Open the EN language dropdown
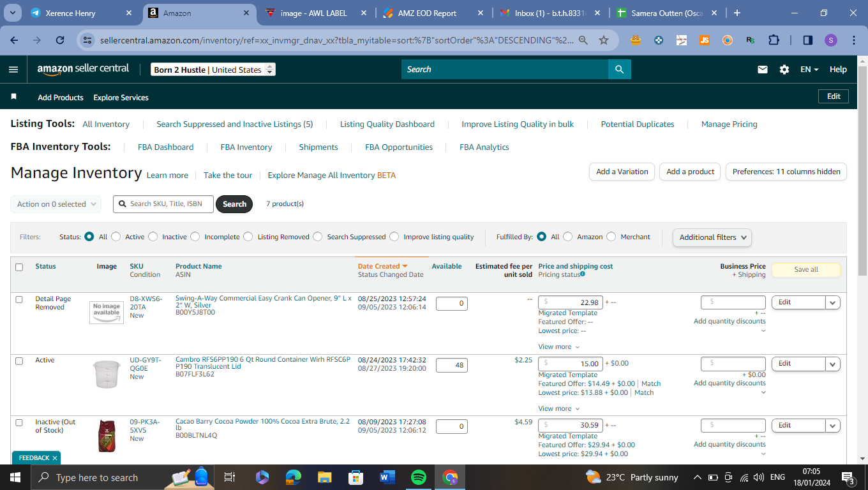This screenshot has height=490, width=868. coord(809,70)
